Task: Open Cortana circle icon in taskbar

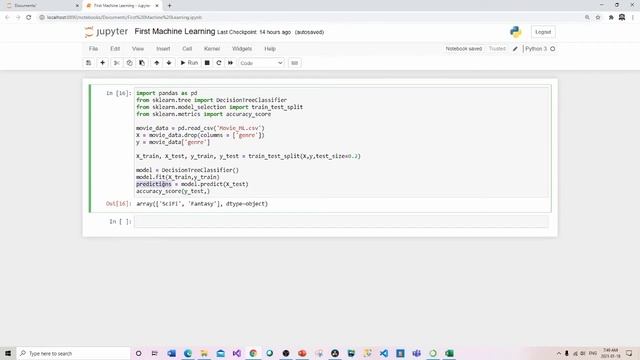Action: (138, 353)
